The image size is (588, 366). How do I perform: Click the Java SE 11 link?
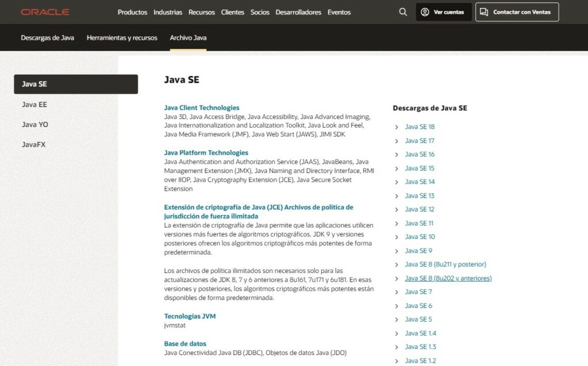pyautogui.click(x=419, y=223)
